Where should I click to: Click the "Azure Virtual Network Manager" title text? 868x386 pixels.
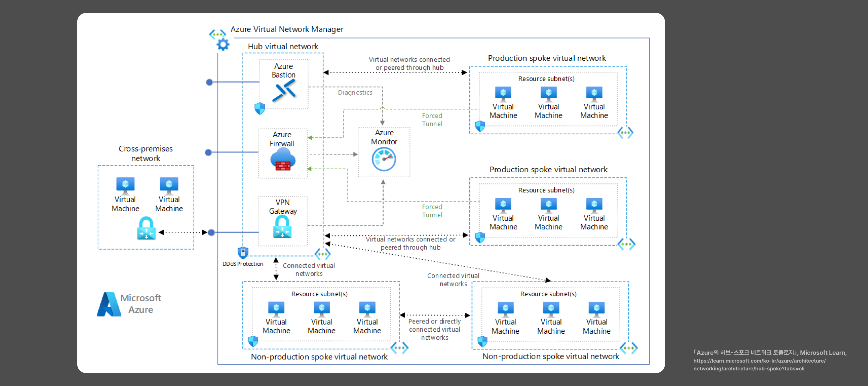tap(287, 29)
